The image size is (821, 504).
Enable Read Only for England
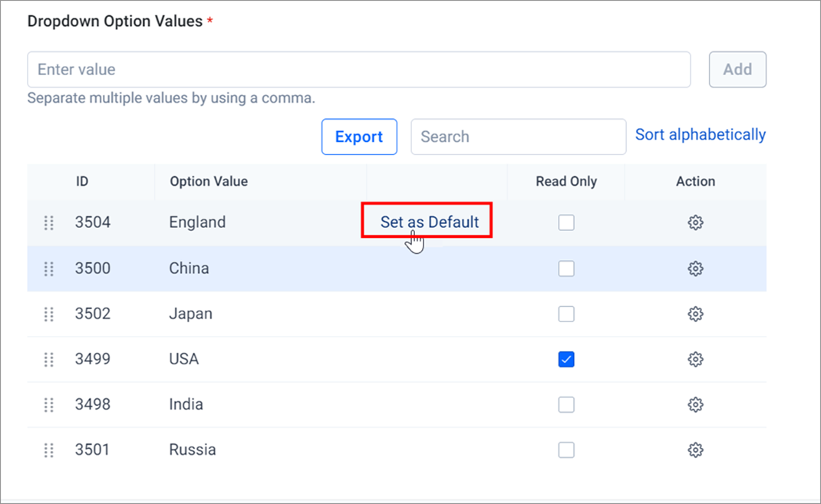566,222
